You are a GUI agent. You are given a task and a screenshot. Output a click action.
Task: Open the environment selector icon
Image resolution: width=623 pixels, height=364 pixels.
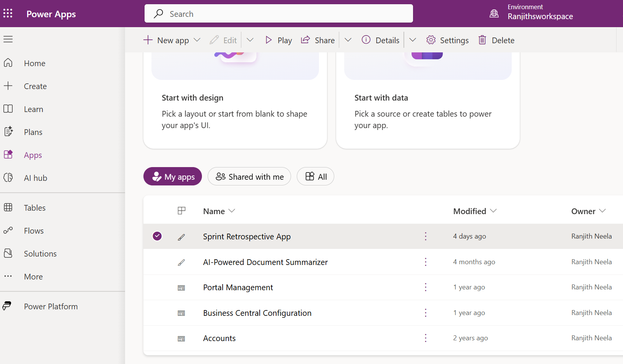(x=494, y=13)
